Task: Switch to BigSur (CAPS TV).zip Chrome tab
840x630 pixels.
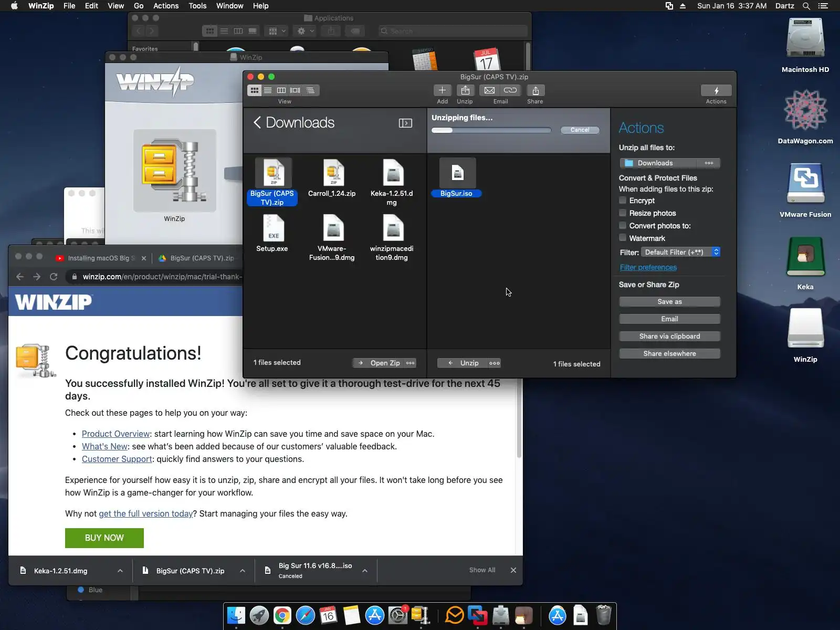Action: tap(198, 258)
